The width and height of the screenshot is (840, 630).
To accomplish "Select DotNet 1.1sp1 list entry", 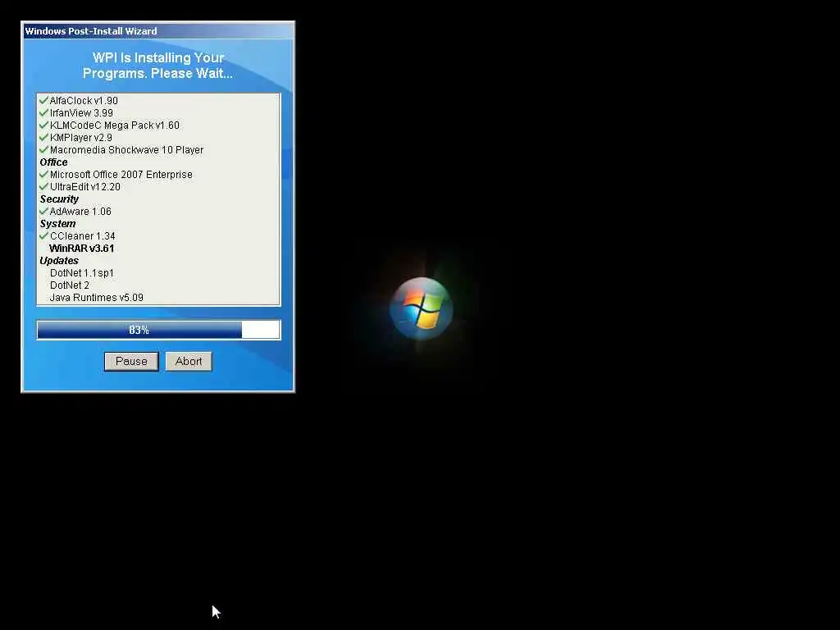I will pyautogui.click(x=81, y=273).
